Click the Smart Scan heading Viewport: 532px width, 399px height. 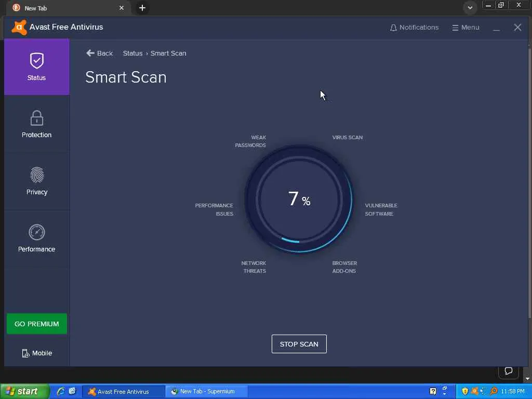126,77
